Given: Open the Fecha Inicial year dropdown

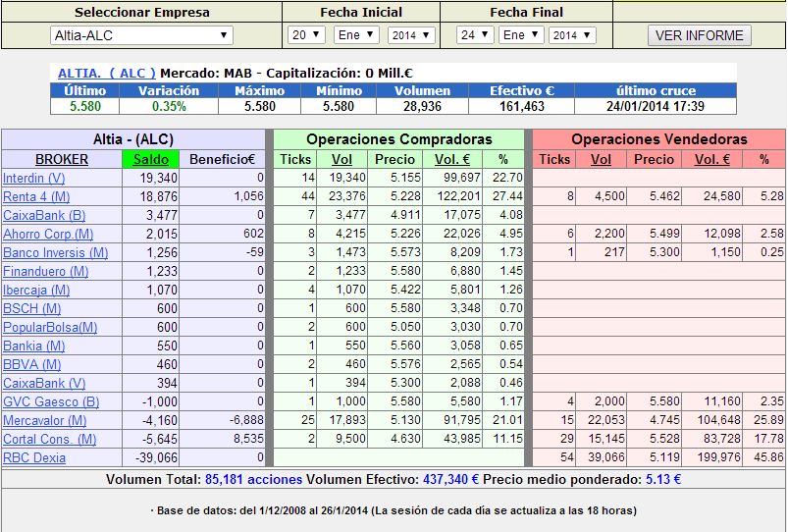Looking at the screenshot, I should (411, 35).
